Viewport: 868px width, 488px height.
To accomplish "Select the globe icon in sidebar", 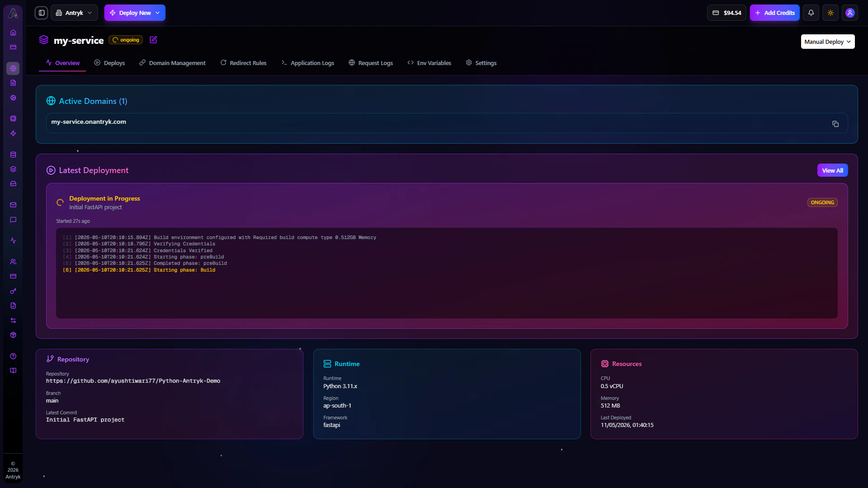I will click(13, 68).
